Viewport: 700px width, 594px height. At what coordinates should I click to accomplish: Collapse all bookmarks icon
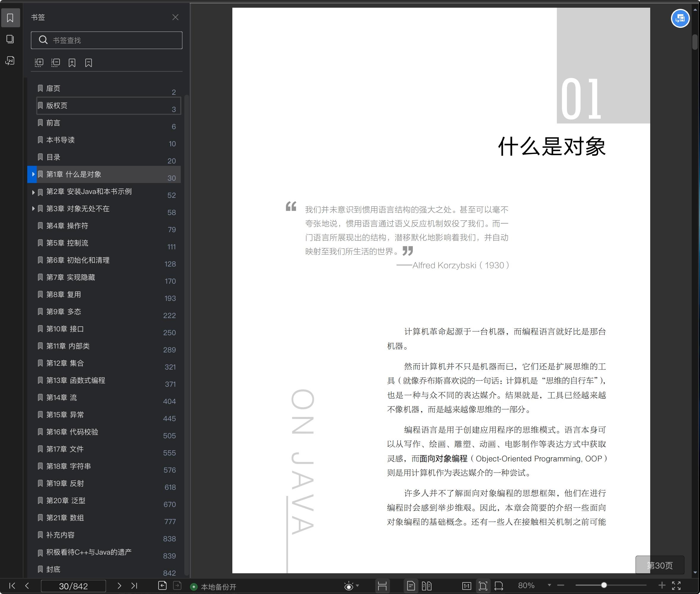coord(56,63)
